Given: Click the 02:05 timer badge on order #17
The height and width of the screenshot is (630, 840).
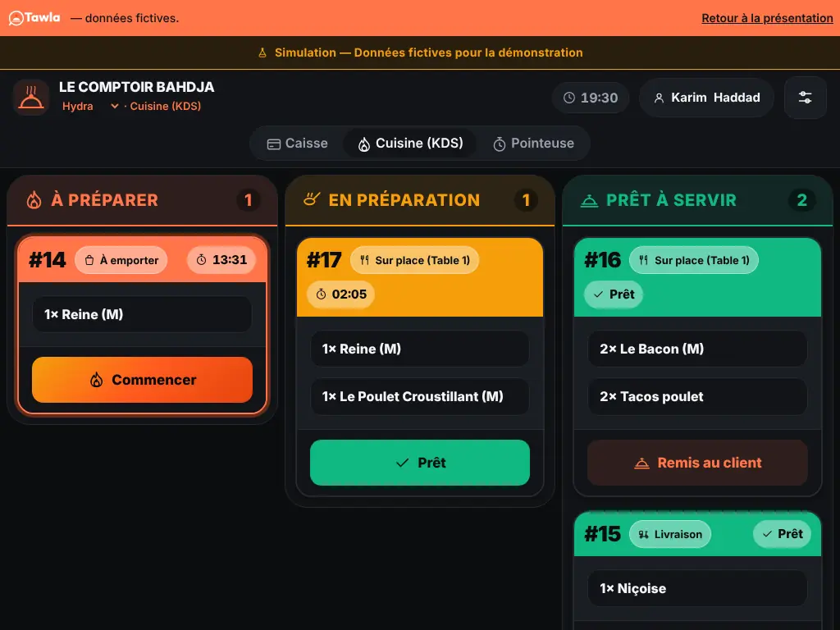Looking at the screenshot, I should [x=340, y=294].
